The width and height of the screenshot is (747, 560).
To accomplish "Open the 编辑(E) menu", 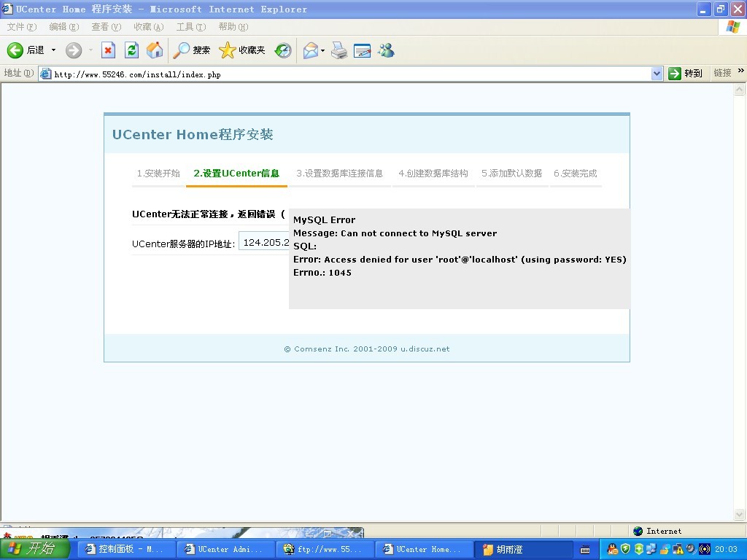I will coord(64,27).
